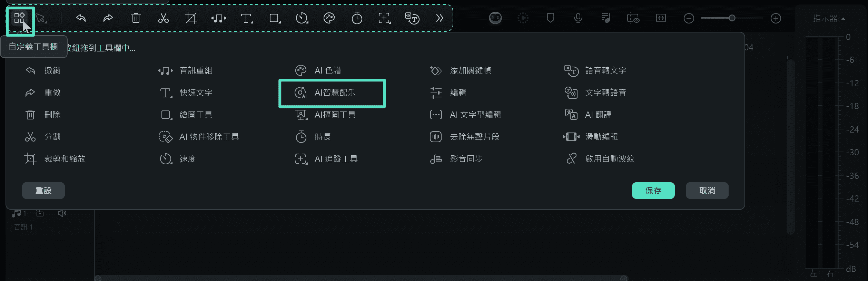The height and width of the screenshot is (281, 868).
Task: Select 裁剪和縮放 in customize list
Action: [x=55, y=159]
